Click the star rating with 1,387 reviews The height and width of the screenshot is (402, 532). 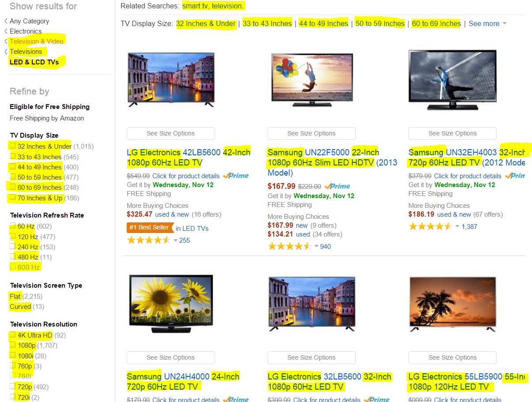point(430,227)
